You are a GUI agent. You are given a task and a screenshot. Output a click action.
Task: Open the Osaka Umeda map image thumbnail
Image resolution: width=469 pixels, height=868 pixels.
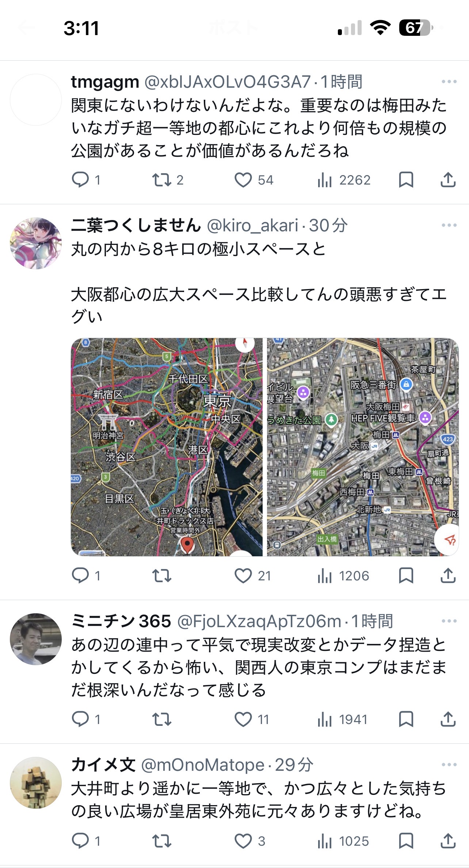[x=363, y=447]
